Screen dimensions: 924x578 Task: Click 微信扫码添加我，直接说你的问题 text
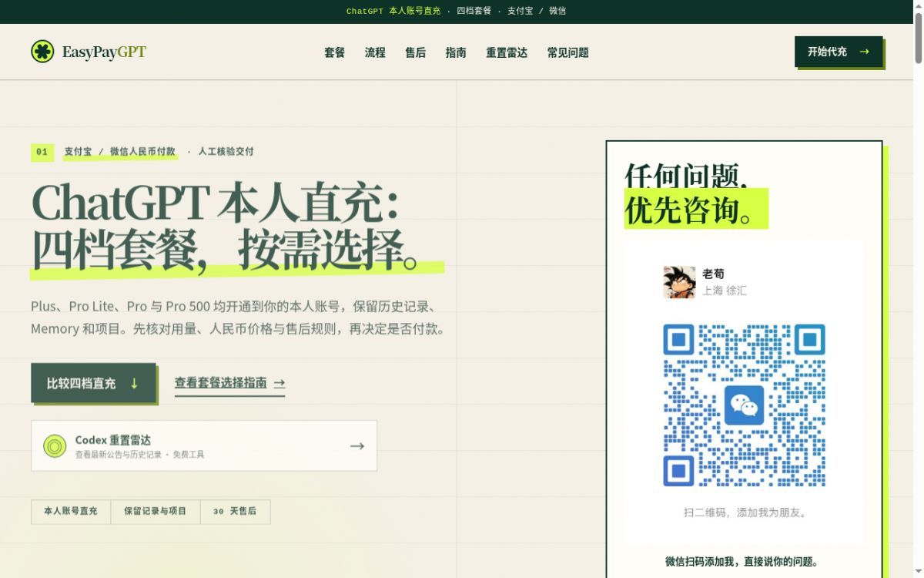tap(742, 562)
